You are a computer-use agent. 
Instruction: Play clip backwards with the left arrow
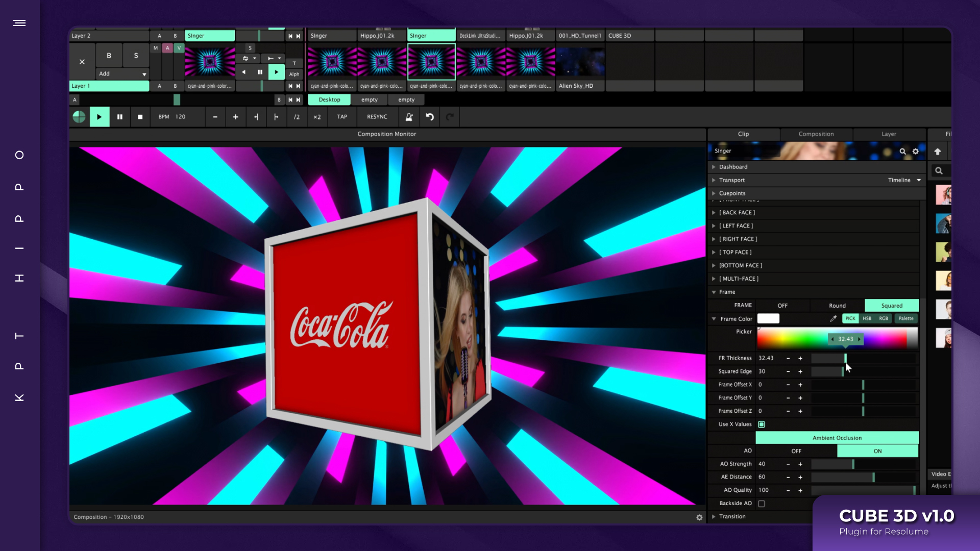[244, 72]
